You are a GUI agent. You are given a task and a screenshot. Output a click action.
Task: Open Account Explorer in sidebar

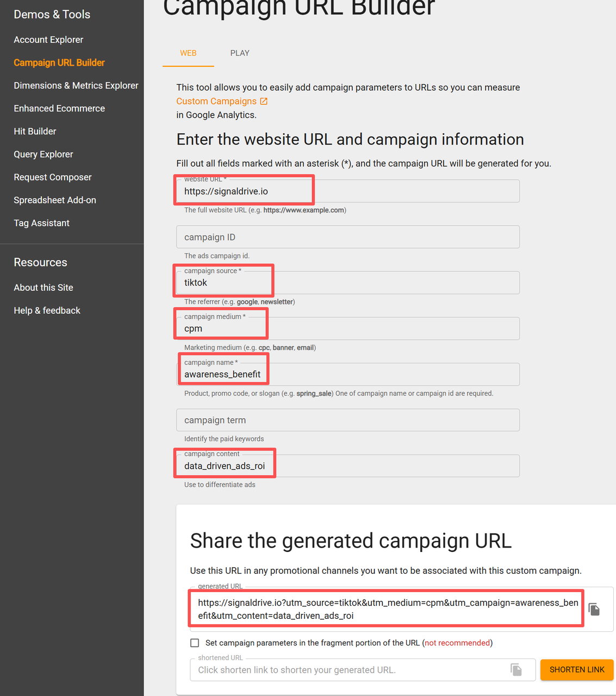(48, 40)
